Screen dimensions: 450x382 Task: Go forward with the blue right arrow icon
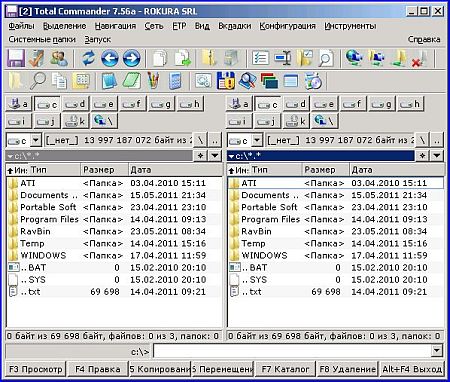coord(131,59)
